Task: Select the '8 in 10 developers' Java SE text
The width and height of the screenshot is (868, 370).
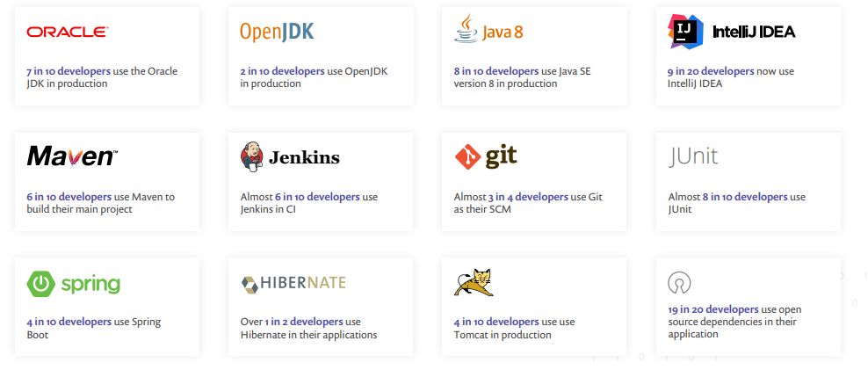Action: (x=496, y=71)
